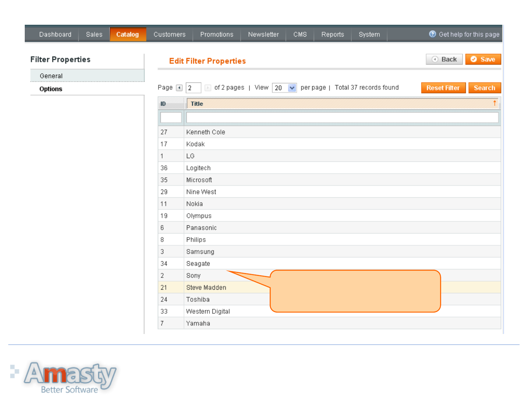
Task: Toggle Title column sort arrow
Action: click(495, 103)
